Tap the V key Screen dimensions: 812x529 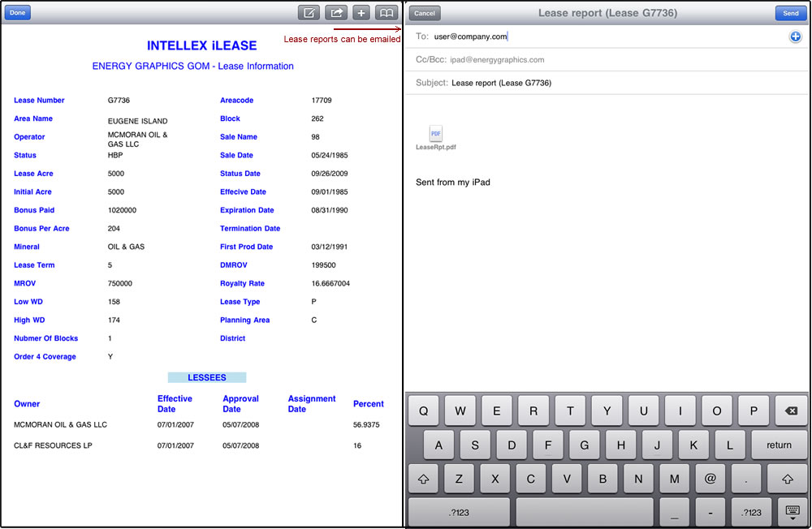[x=567, y=479]
